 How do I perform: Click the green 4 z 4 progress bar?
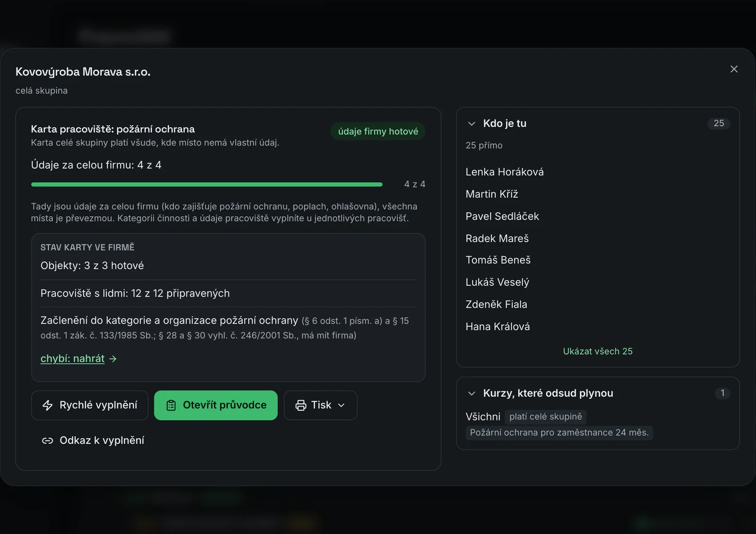[207, 185]
